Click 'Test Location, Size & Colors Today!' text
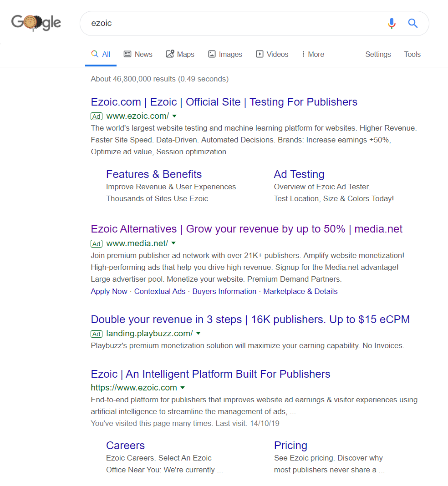448x486 pixels. pyautogui.click(x=334, y=199)
